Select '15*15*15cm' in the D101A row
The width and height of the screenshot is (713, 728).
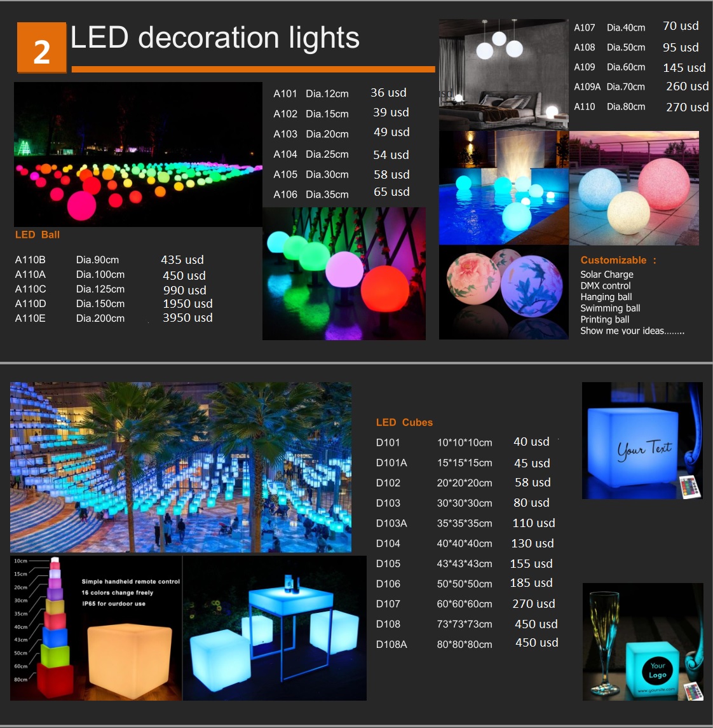(x=465, y=463)
